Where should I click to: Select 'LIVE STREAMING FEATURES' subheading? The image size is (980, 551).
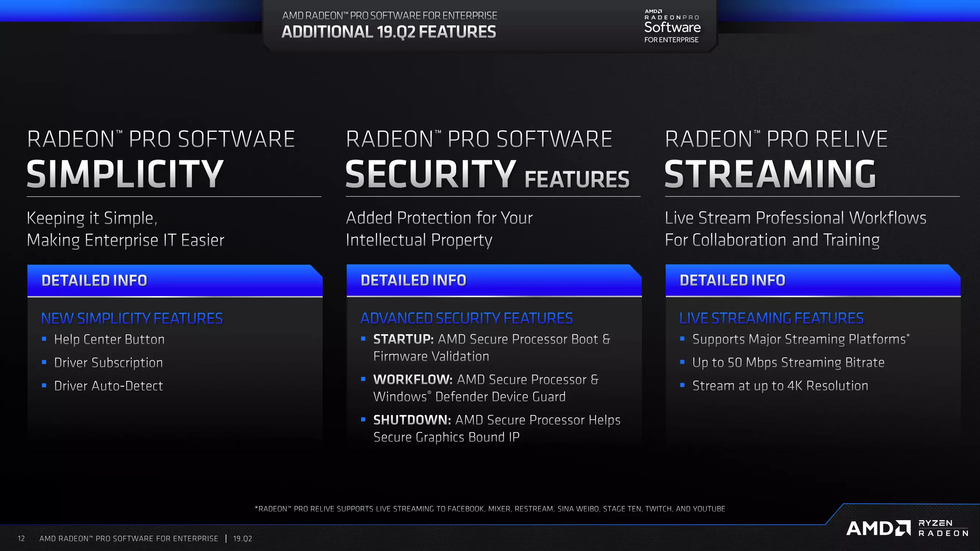tap(772, 318)
